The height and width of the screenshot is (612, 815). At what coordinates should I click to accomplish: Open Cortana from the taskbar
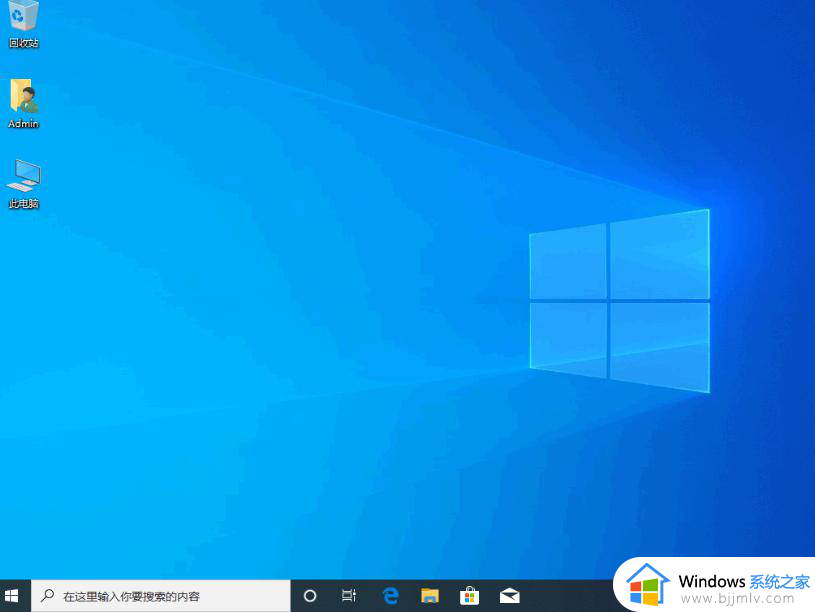pyautogui.click(x=310, y=596)
